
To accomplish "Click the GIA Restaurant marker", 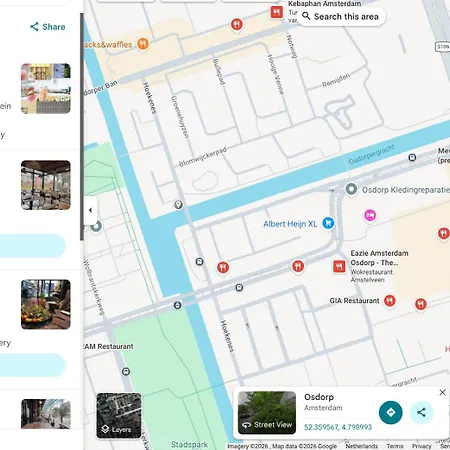I will 390,301.
